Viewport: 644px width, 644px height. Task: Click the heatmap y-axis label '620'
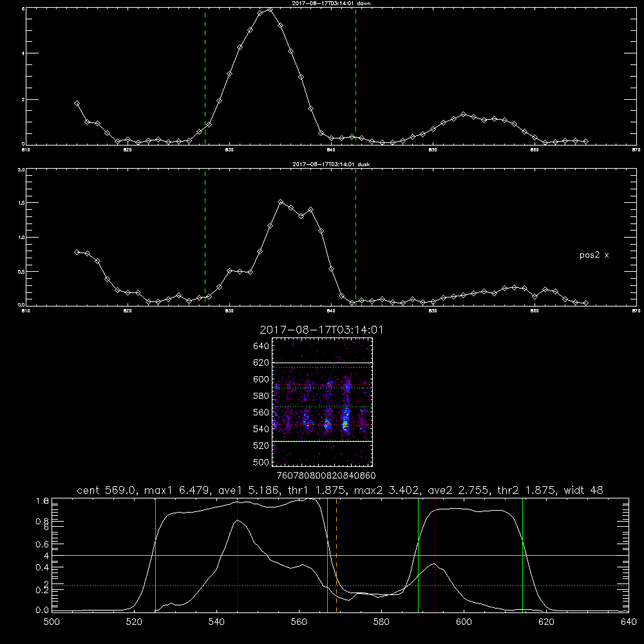[x=261, y=363]
